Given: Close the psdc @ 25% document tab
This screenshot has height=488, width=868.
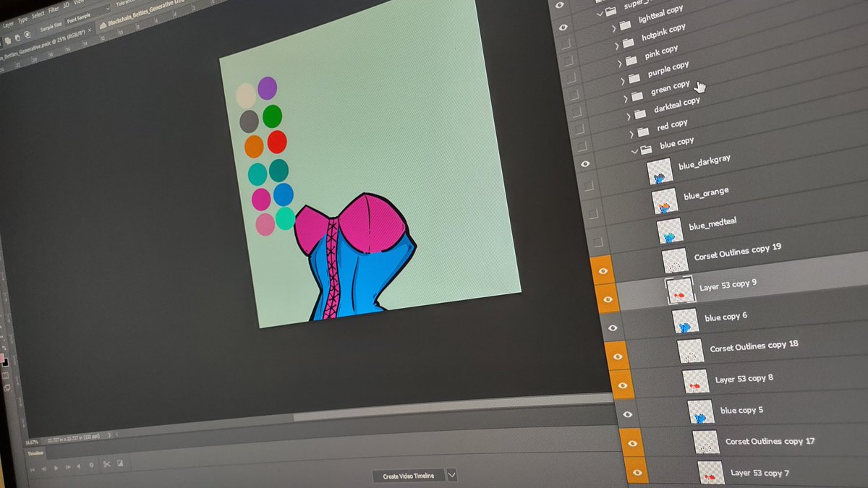Looking at the screenshot, I should tap(90, 30).
